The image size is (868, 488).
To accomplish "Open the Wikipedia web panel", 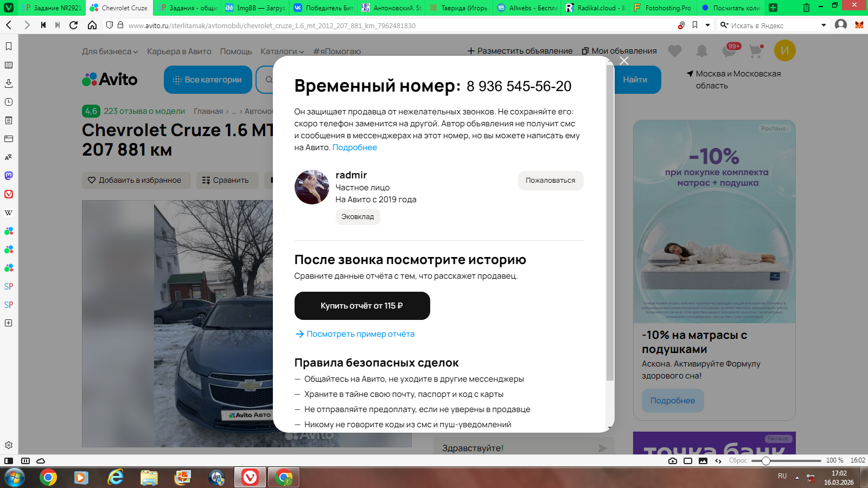I will (x=9, y=213).
